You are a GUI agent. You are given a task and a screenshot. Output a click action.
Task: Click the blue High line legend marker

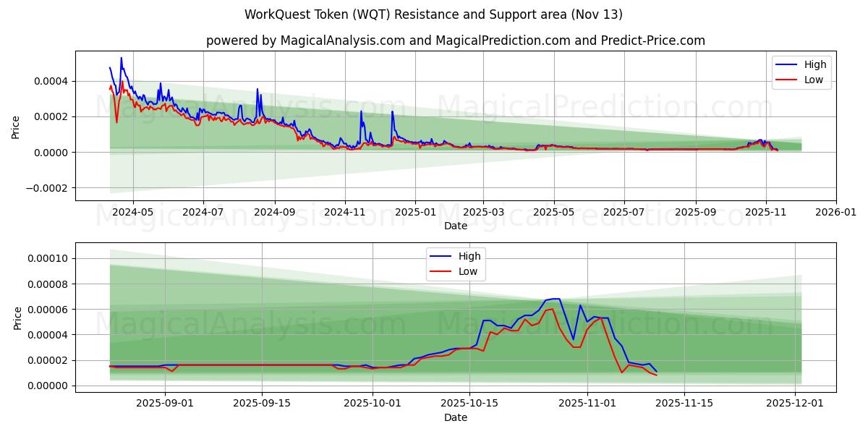pyautogui.click(x=788, y=64)
